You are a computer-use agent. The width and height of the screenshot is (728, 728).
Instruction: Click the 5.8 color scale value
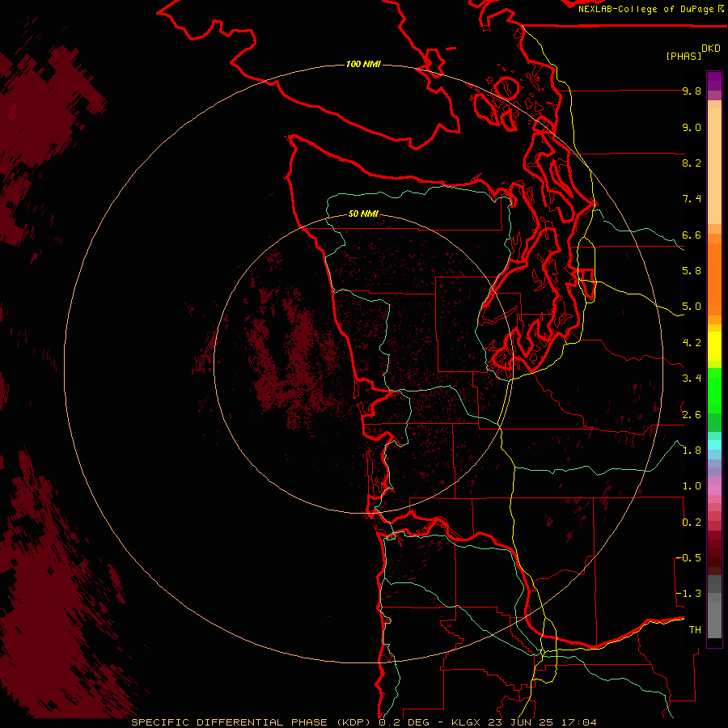click(692, 271)
